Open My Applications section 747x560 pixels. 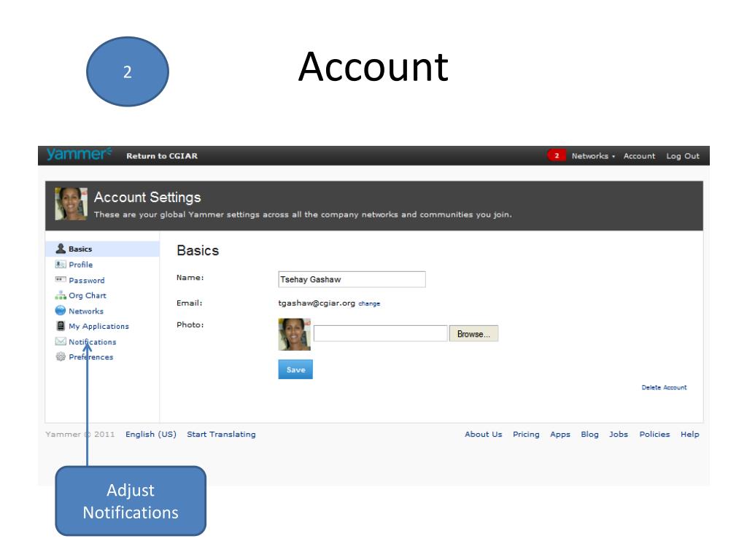click(x=98, y=327)
